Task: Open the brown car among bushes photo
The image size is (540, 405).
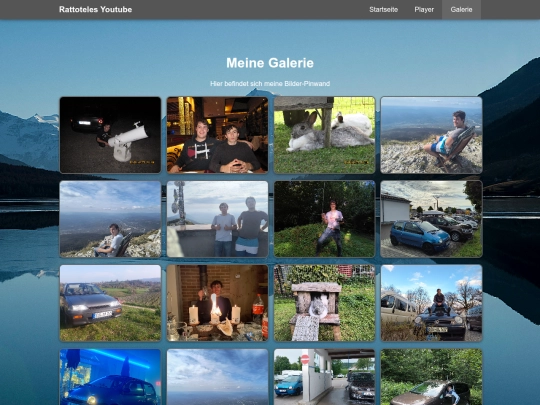Action: click(431, 377)
